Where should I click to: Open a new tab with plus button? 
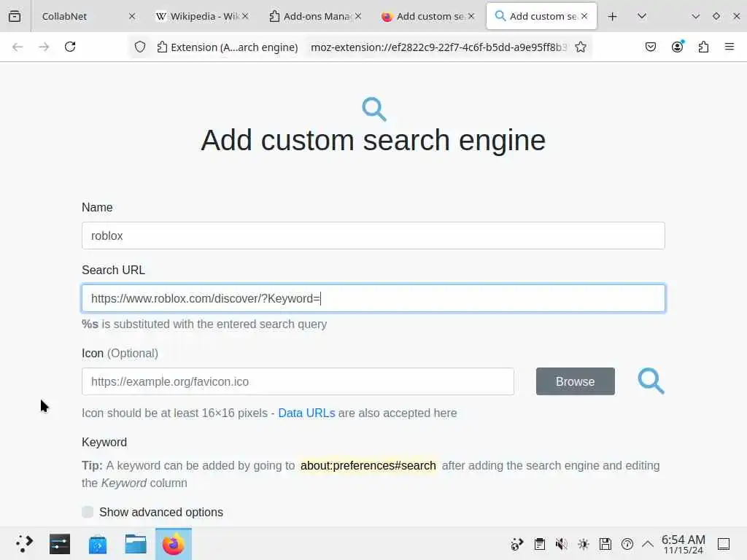point(613,16)
